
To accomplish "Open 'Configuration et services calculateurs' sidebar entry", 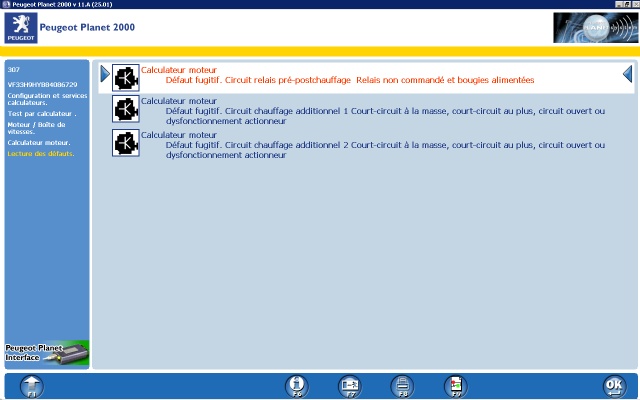I will pos(47,99).
